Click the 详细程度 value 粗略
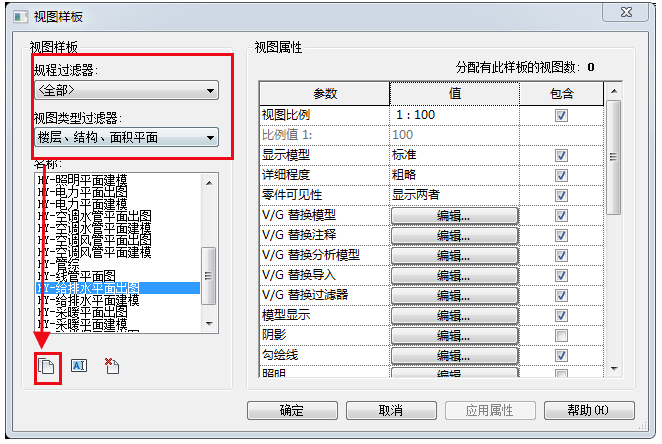 [x=454, y=175]
